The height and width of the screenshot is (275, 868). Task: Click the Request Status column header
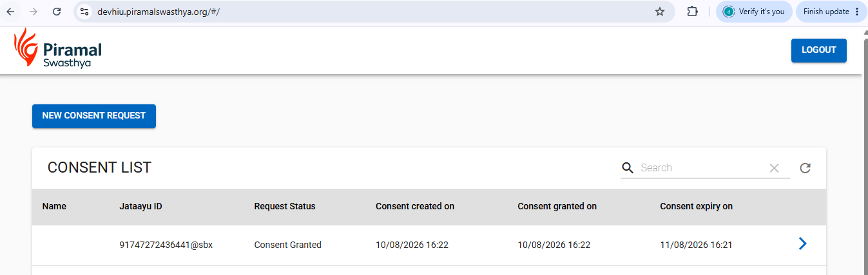click(285, 207)
